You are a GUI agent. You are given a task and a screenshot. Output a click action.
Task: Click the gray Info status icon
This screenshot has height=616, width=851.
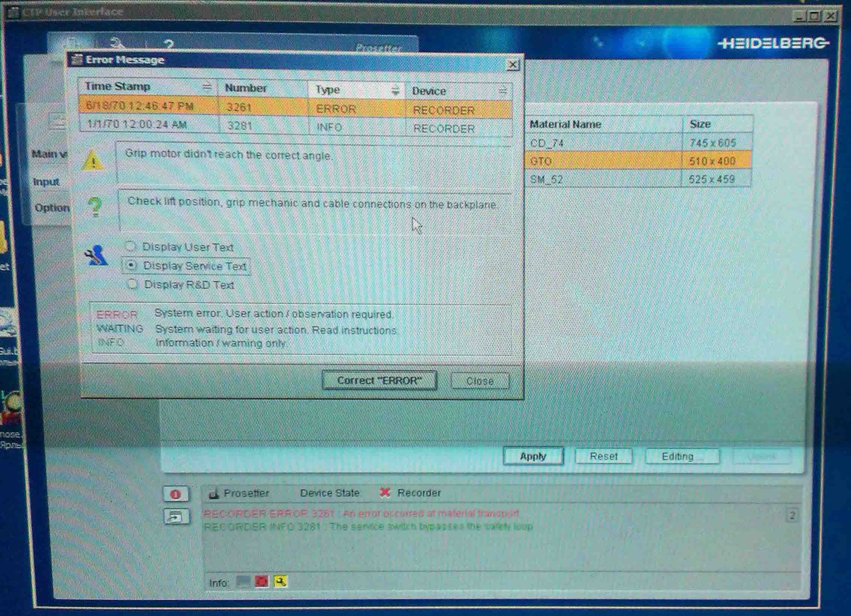click(x=243, y=582)
